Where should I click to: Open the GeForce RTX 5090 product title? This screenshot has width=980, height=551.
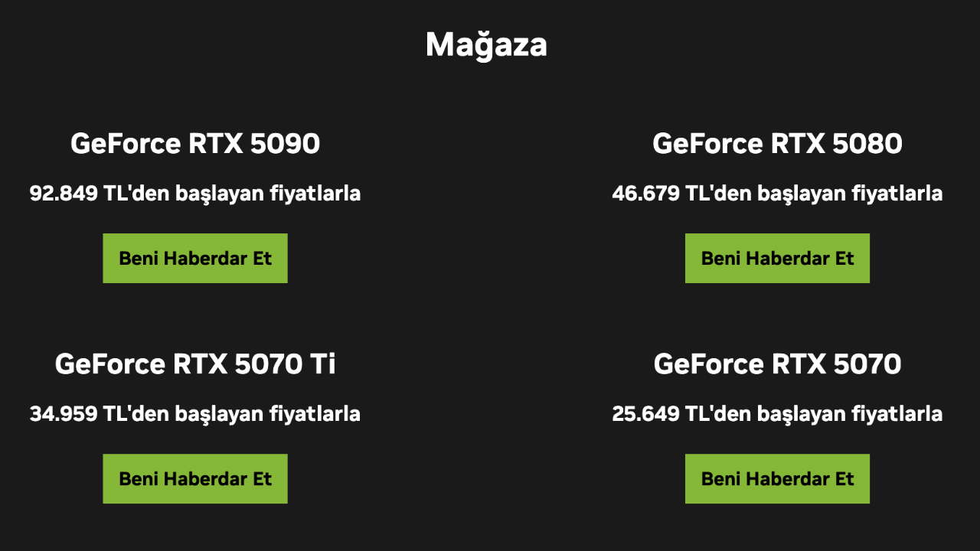pyautogui.click(x=195, y=144)
